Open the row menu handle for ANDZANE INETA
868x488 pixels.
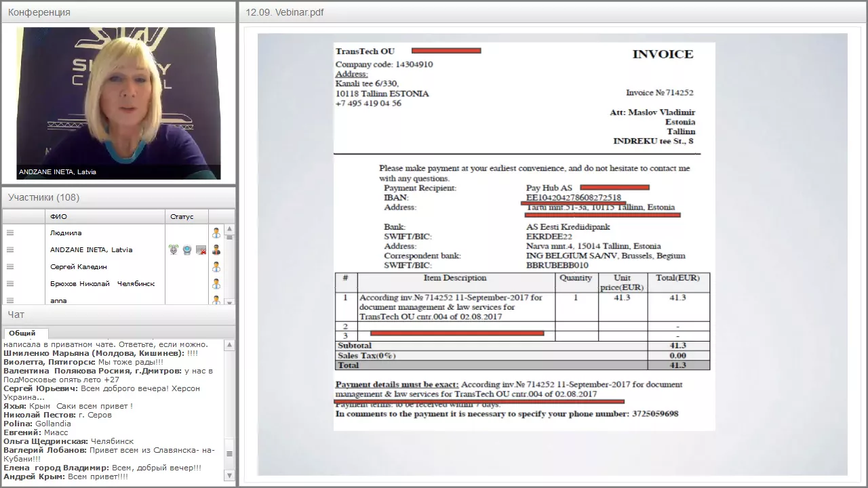(10, 250)
